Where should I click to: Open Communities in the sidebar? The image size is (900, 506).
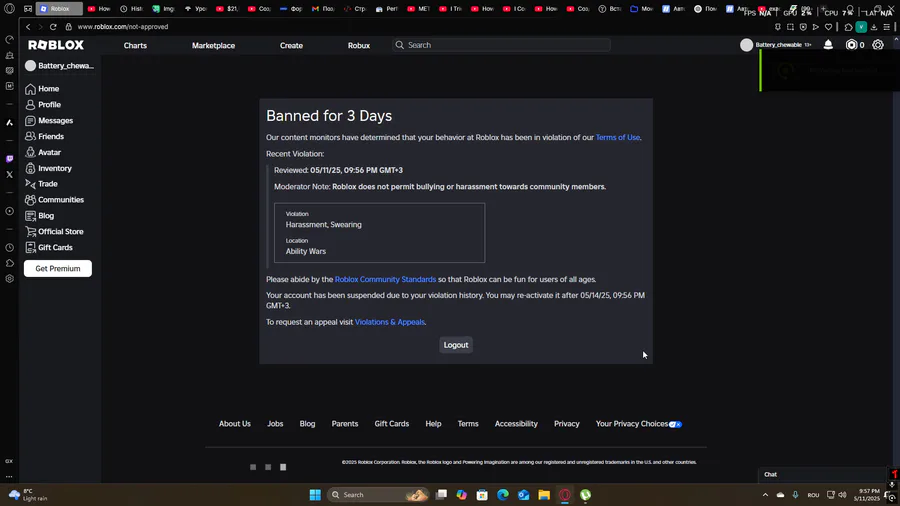click(x=55, y=200)
